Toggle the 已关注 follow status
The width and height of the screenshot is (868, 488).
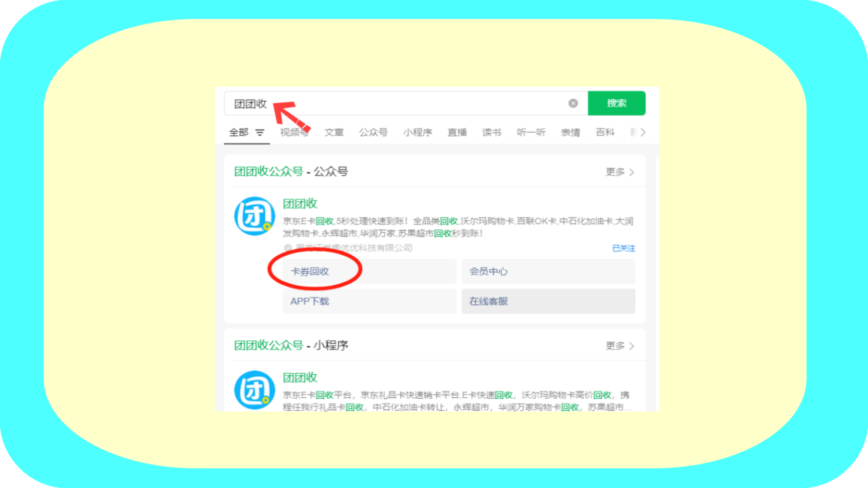click(x=623, y=248)
